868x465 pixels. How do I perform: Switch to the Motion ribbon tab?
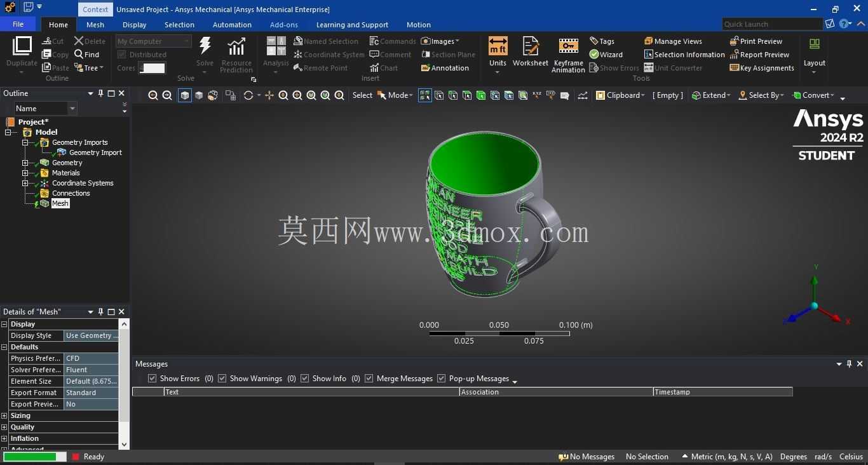(418, 25)
